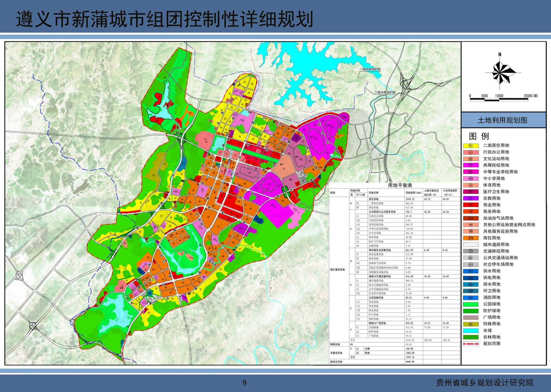
Task: Click the 公园绿地 bright green swatch
Action: click(471, 304)
